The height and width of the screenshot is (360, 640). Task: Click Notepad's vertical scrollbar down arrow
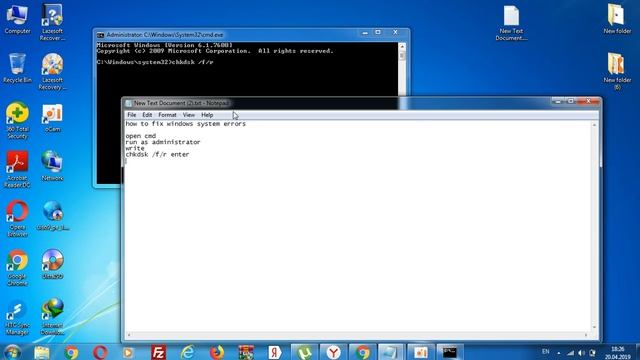pos(594,327)
